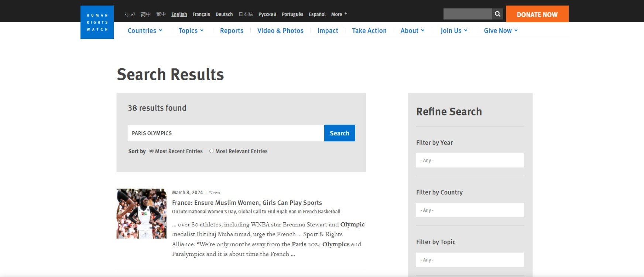Screen dimensions: 644x277
Task: Expand the Countries navigation menu
Action: click(145, 31)
